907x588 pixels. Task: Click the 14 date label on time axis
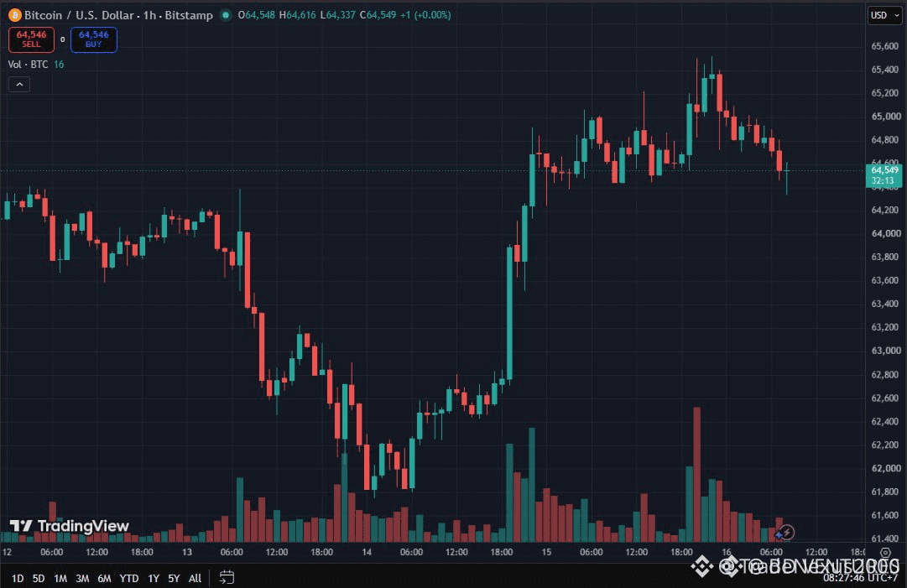[367, 552]
